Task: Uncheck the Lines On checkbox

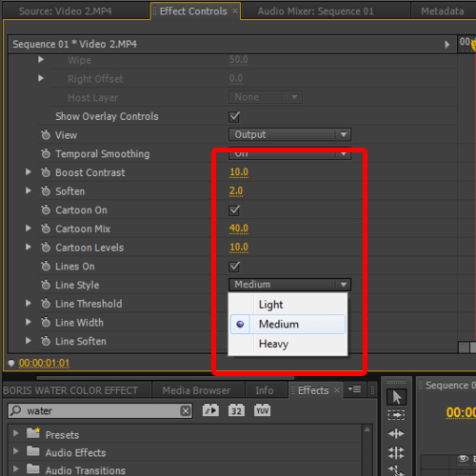Action: [234, 267]
